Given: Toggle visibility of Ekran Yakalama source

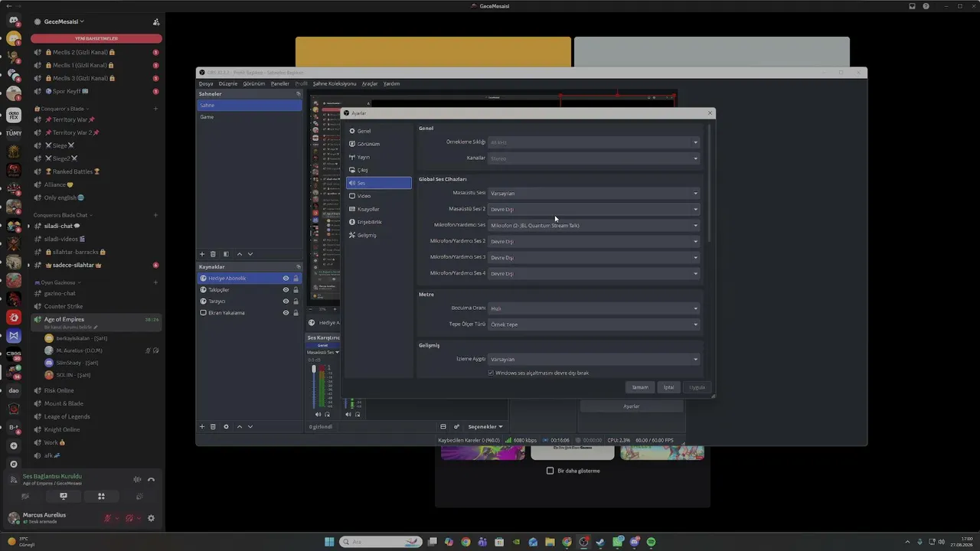Looking at the screenshot, I should (x=286, y=313).
